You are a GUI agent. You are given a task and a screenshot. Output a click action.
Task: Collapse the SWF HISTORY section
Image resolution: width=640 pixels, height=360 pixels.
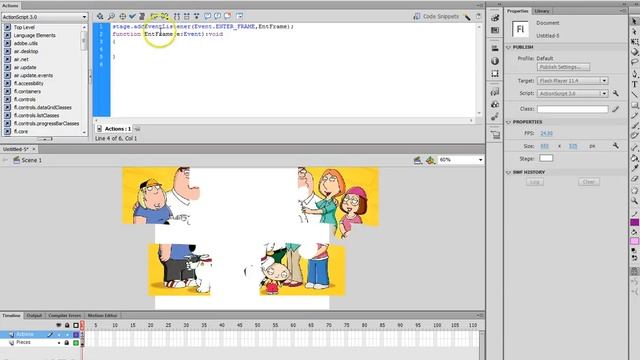(509, 172)
